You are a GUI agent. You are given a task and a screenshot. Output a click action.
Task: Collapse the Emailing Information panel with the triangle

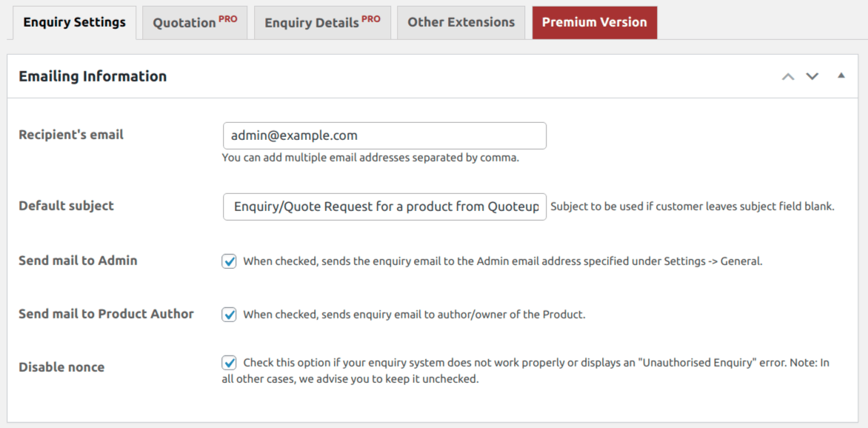(841, 76)
